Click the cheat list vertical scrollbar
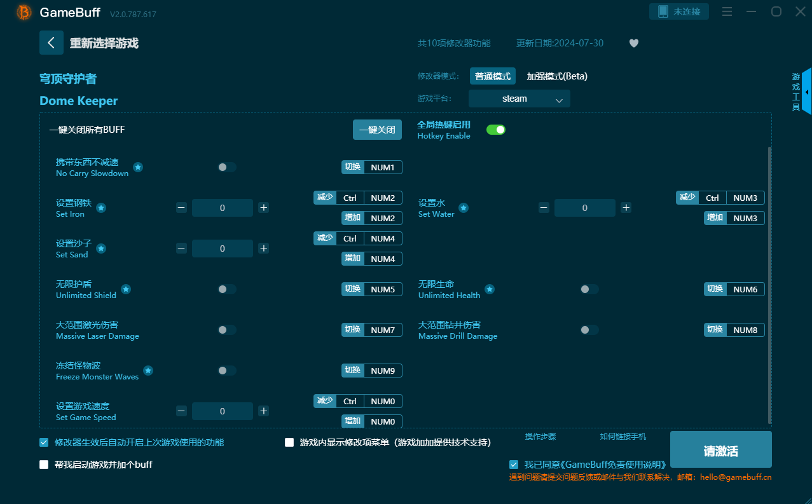812x504 pixels. 770,285
